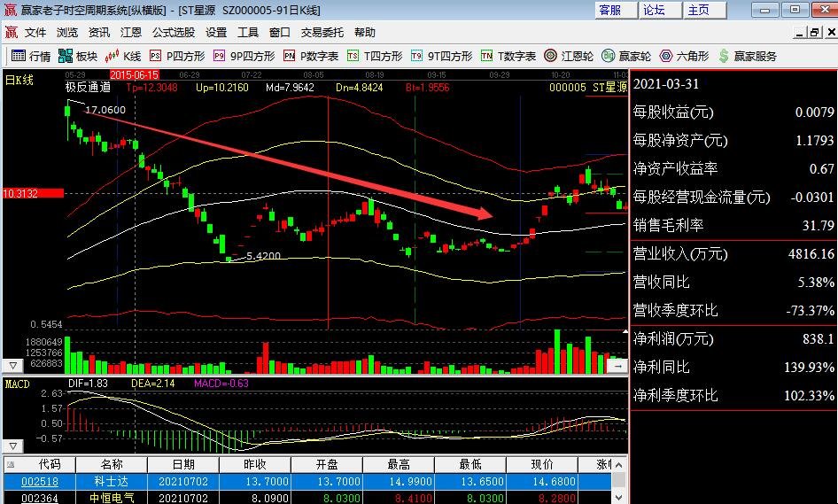Expand the MACD indicator dropdown arrow
Screen dimensions: 838x504
point(12,446)
